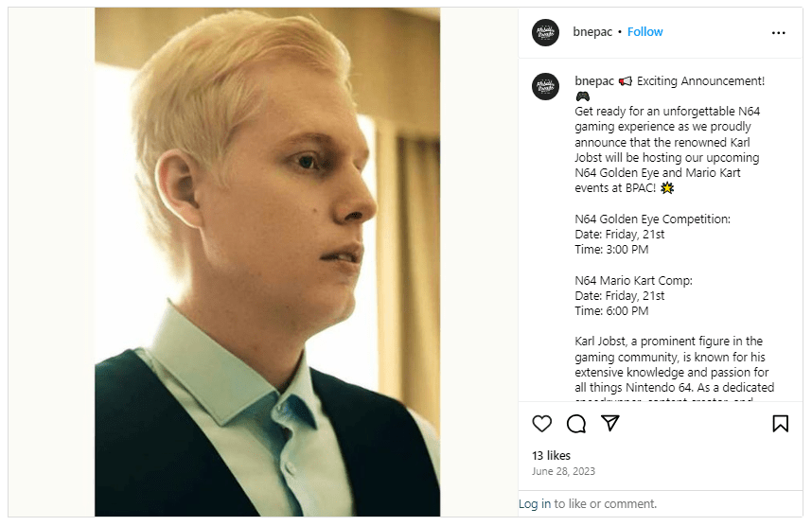The width and height of the screenshot is (812, 526).
Task: Click the megaphone emoji in the caption
Action: [x=626, y=81]
